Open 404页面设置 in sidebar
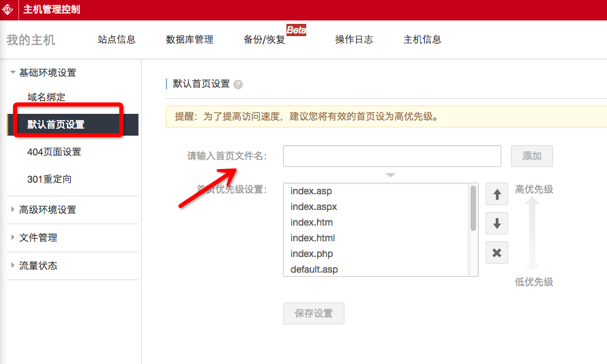607x364 pixels. click(54, 152)
